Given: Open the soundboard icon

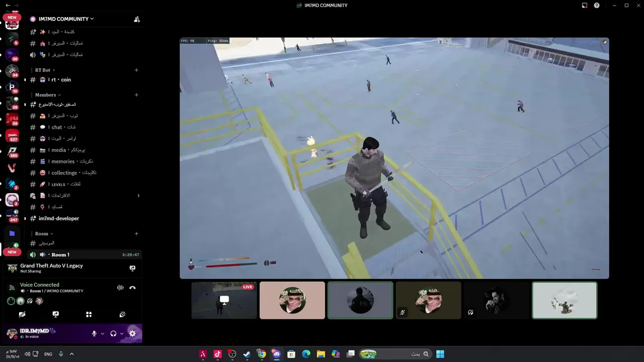Looking at the screenshot, I should coord(122,314).
